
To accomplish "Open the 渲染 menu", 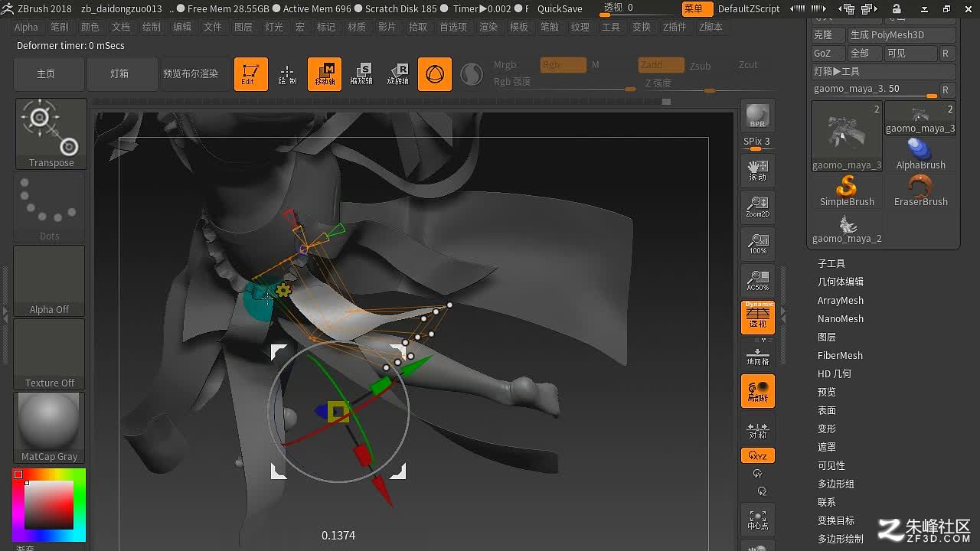I will pyautogui.click(x=488, y=27).
